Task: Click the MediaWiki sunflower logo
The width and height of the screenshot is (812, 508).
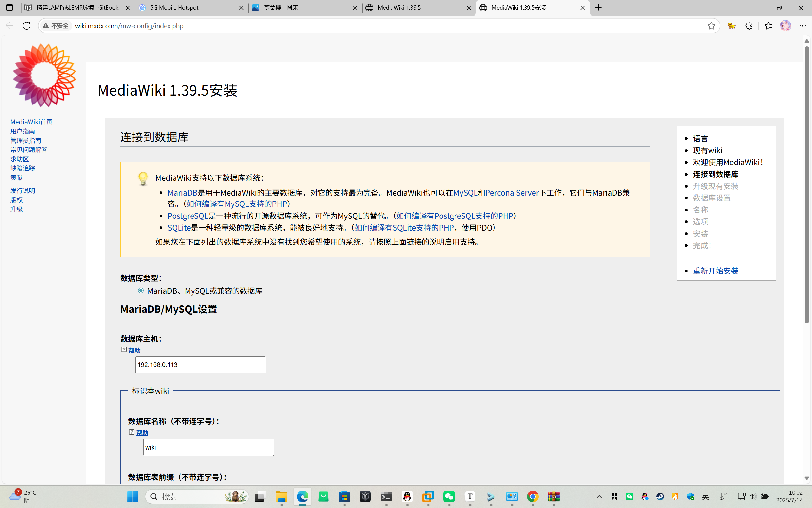Action: click(x=44, y=75)
